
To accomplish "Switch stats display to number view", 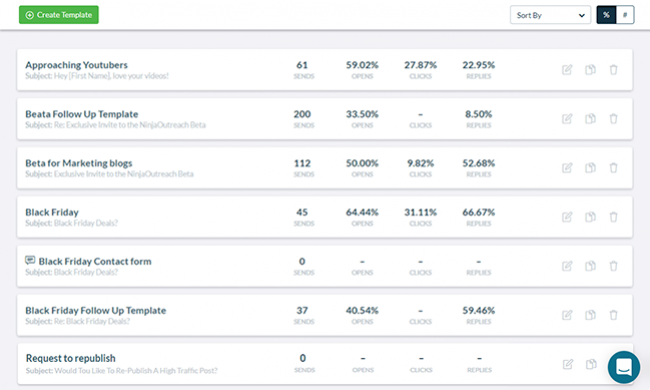I will click(x=625, y=15).
